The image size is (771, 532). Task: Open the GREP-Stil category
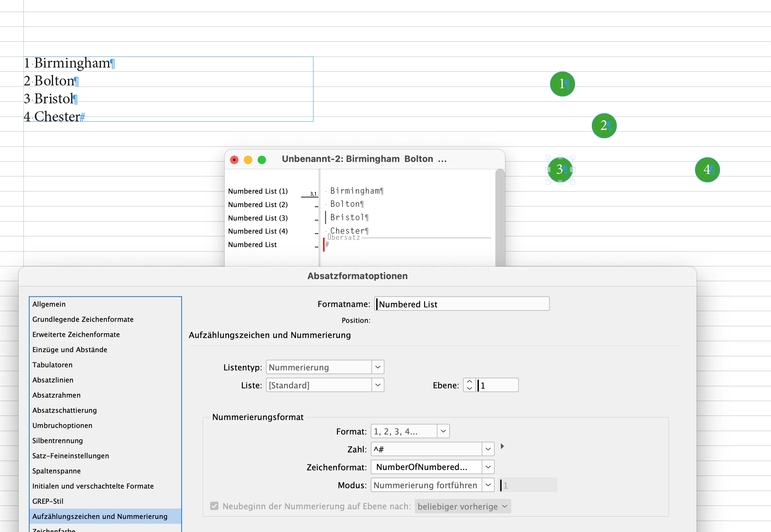tap(48, 501)
